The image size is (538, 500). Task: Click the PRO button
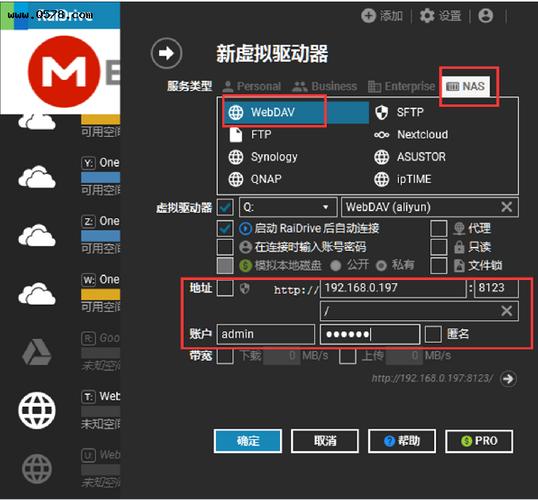(479, 441)
